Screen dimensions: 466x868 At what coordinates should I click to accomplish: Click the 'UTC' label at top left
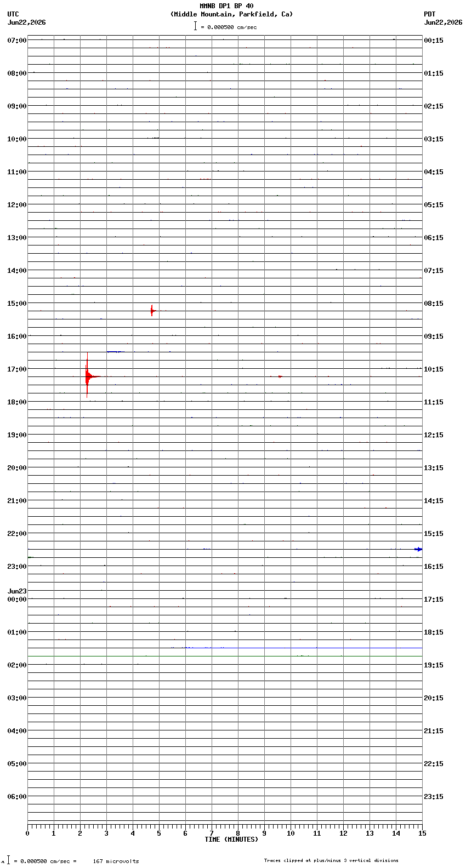pos(13,14)
